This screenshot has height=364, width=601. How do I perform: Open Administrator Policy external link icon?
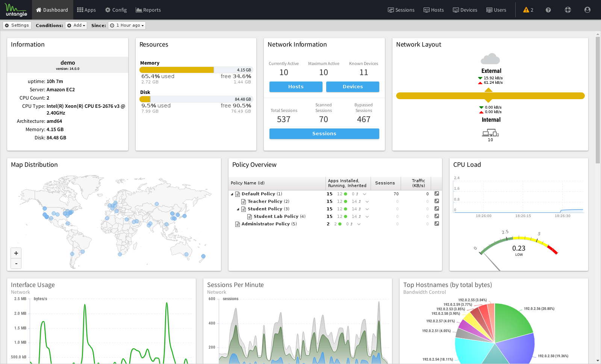[437, 224]
